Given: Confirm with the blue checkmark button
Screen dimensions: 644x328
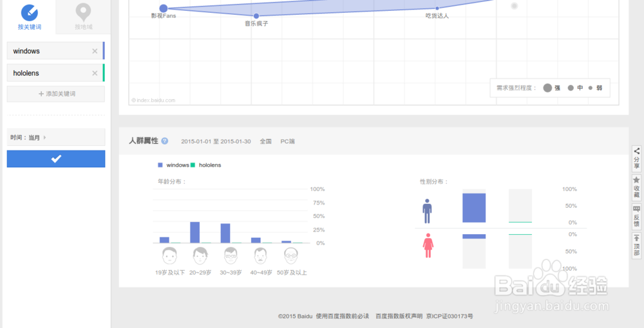Looking at the screenshot, I should pyautogui.click(x=56, y=159).
